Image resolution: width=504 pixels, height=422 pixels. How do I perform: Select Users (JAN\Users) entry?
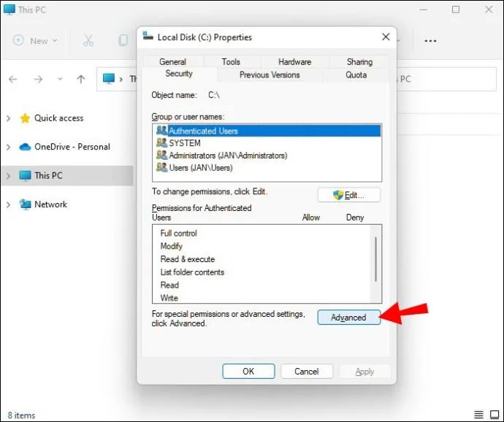click(x=267, y=167)
